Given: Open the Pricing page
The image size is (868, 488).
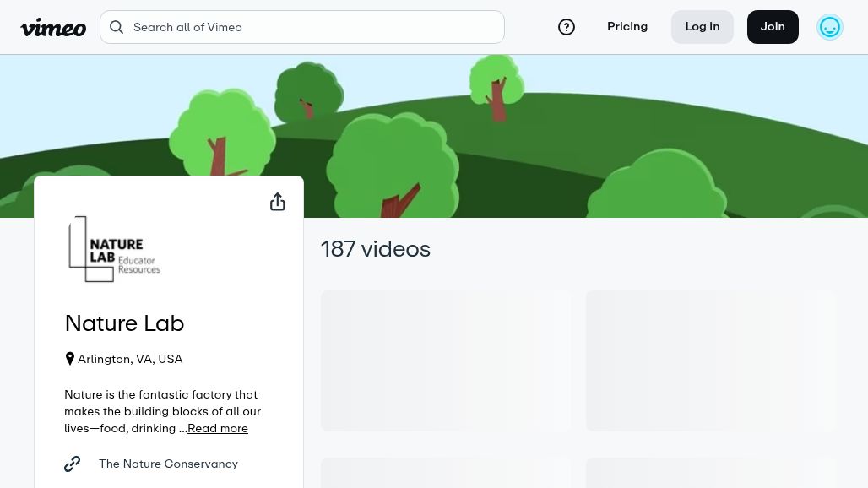Looking at the screenshot, I should pos(627,26).
